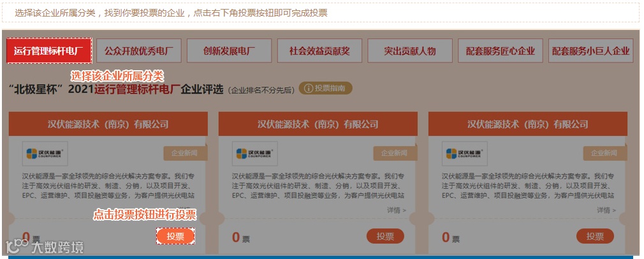Click the info icon inside 投票指南
The height and width of the screenshot is (259, 644).
[308, 89]
